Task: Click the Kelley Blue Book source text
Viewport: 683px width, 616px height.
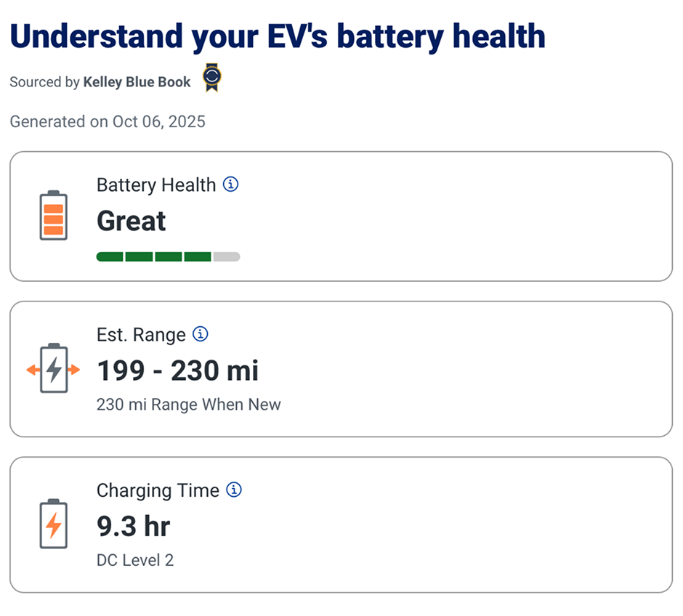Action: coord(137,82)
